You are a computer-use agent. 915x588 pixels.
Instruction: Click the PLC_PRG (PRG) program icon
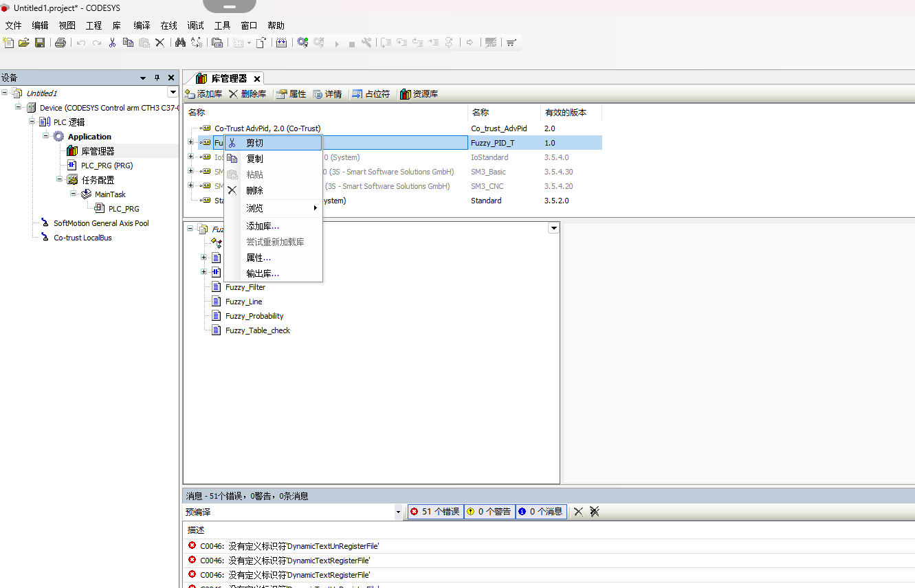coord(72,166)
